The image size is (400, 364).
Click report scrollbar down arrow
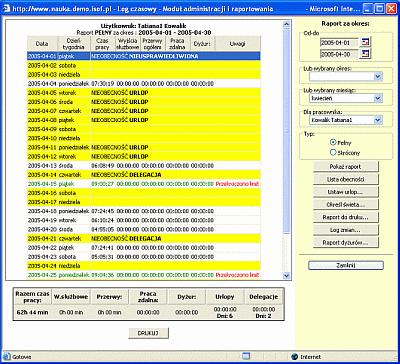tap(286, 275)
